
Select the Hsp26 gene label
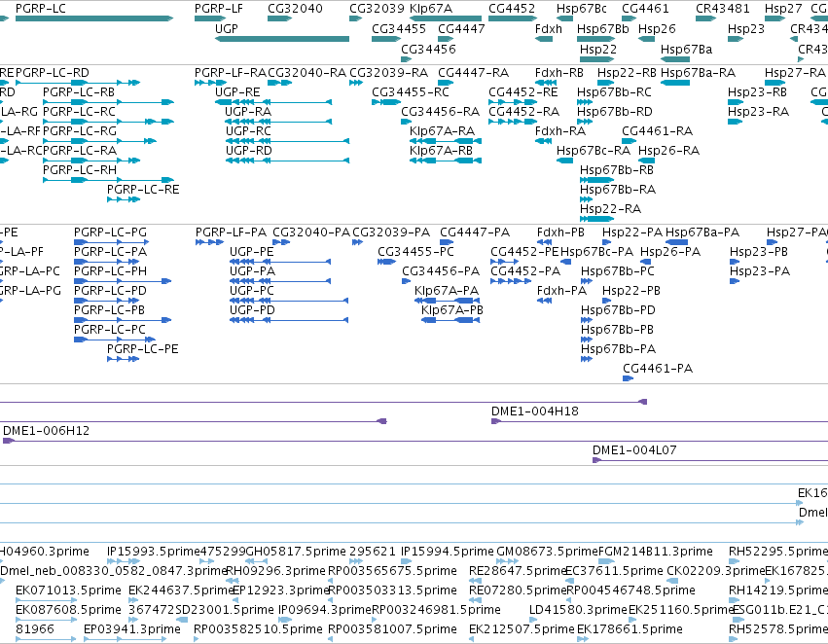(657, 29)
